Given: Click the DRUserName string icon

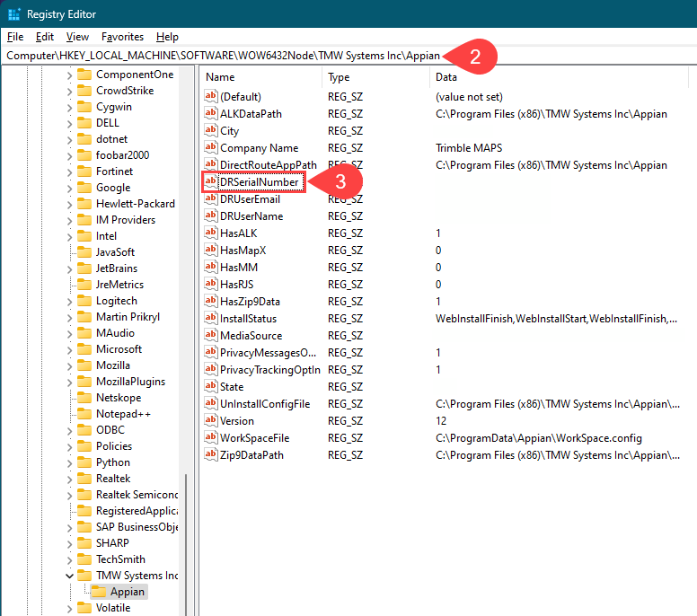Looking at the screenshot, I should coord(211,216).
